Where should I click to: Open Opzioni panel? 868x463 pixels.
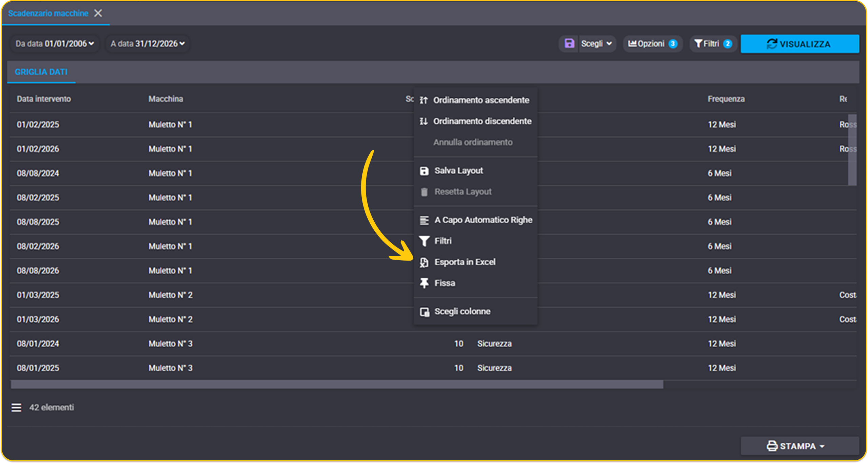coord(652,44)
